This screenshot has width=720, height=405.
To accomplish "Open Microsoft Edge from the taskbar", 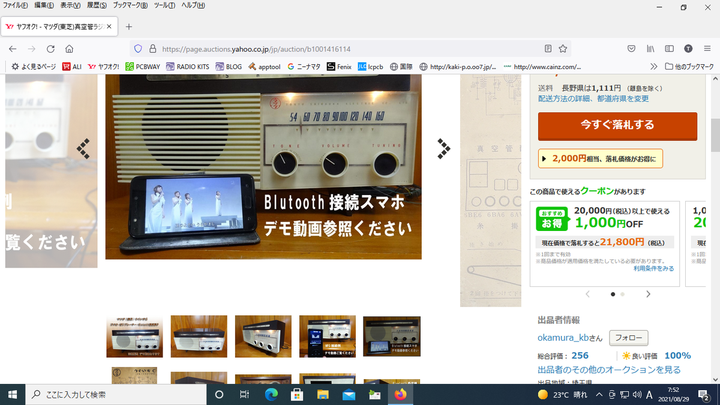I will (270, 394).
